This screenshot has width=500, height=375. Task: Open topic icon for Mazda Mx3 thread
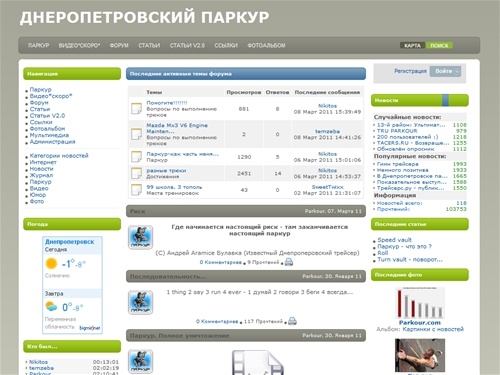coord(136,134)
